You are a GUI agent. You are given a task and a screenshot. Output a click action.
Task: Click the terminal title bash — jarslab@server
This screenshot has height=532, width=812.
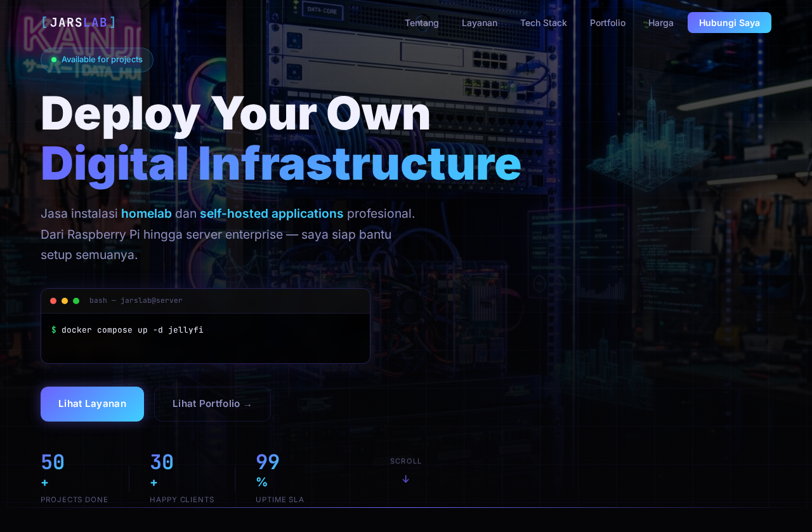pos(136,301)
